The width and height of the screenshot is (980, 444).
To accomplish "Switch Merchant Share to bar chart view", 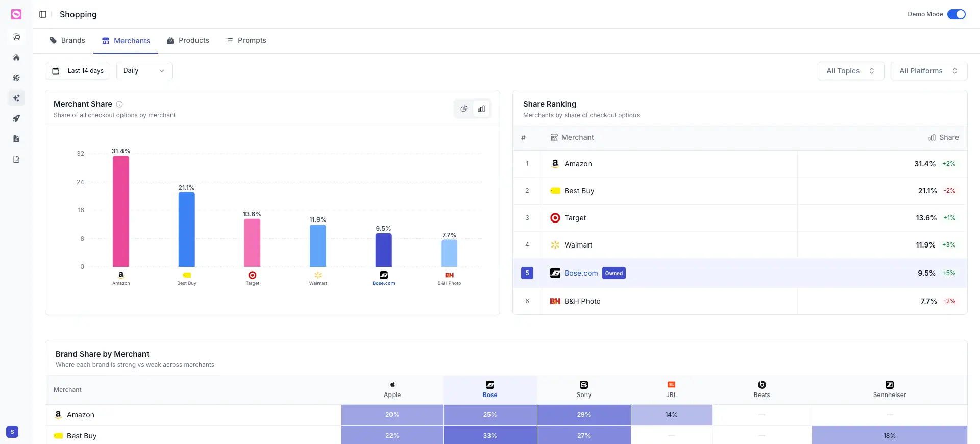I will (x=481, y=109).
